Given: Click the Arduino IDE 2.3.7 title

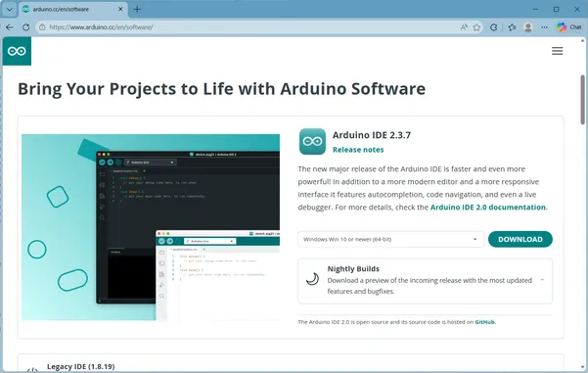Looking at the screenshot, I should [372, 135].
